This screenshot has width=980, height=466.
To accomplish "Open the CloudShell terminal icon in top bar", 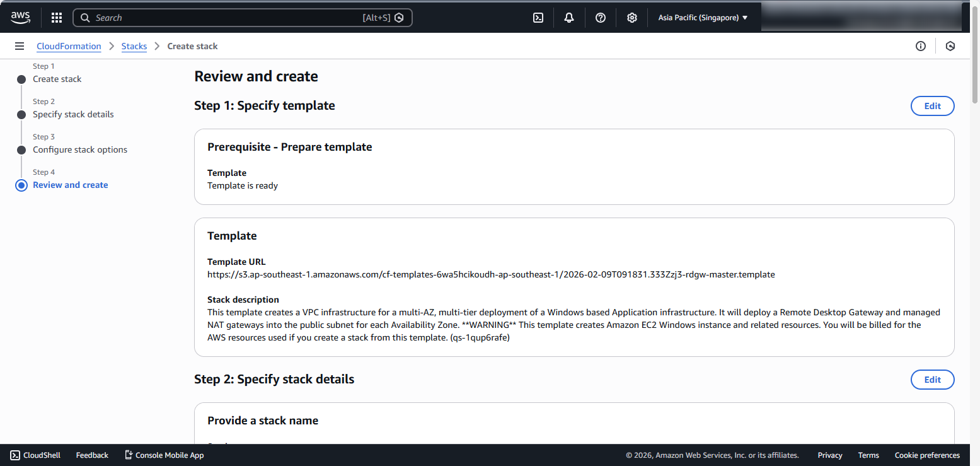I will coord(538,17).
